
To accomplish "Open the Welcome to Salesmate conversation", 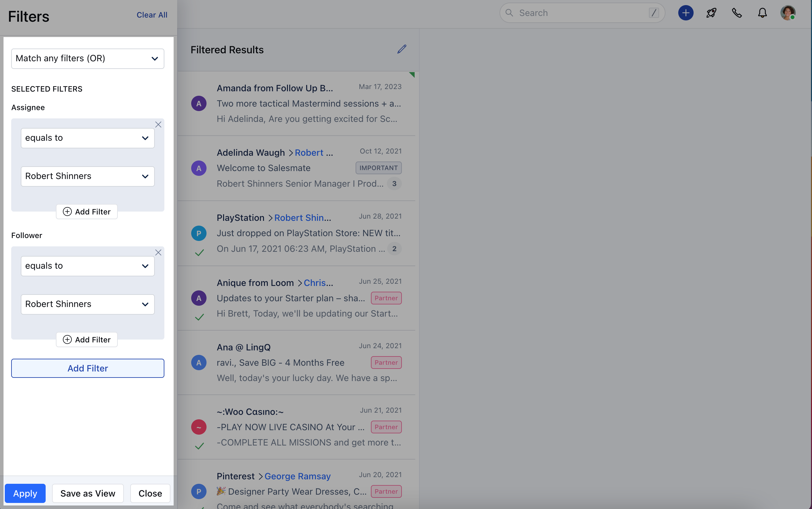I will click(x=264, y=168).
